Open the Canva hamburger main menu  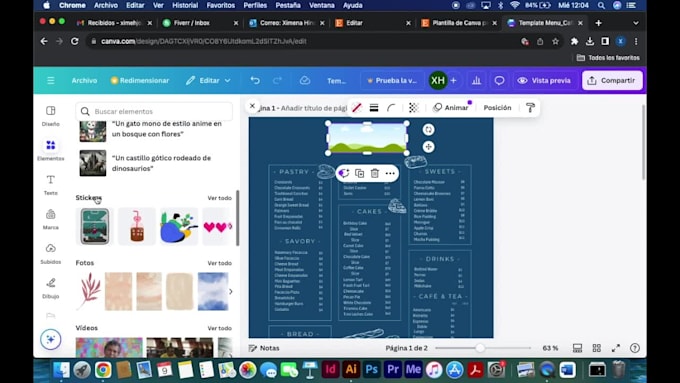pyautogui.click(x=51, y=80)
